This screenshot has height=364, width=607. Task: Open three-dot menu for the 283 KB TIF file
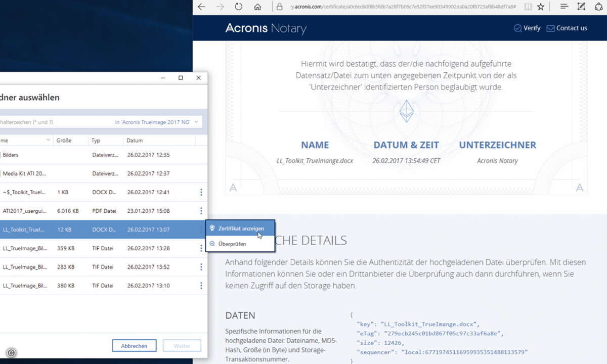pyautogui.click(x=201, y=267)
